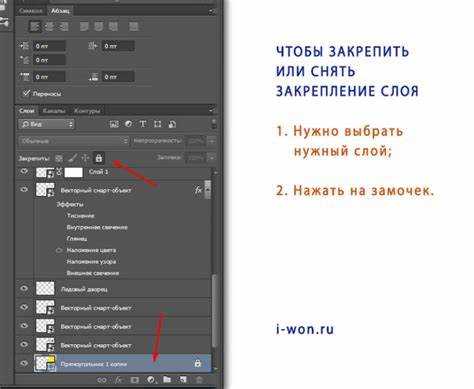
Task: Filter layers by smart objects
Action: pyautogui.click(x=172, y=124)
